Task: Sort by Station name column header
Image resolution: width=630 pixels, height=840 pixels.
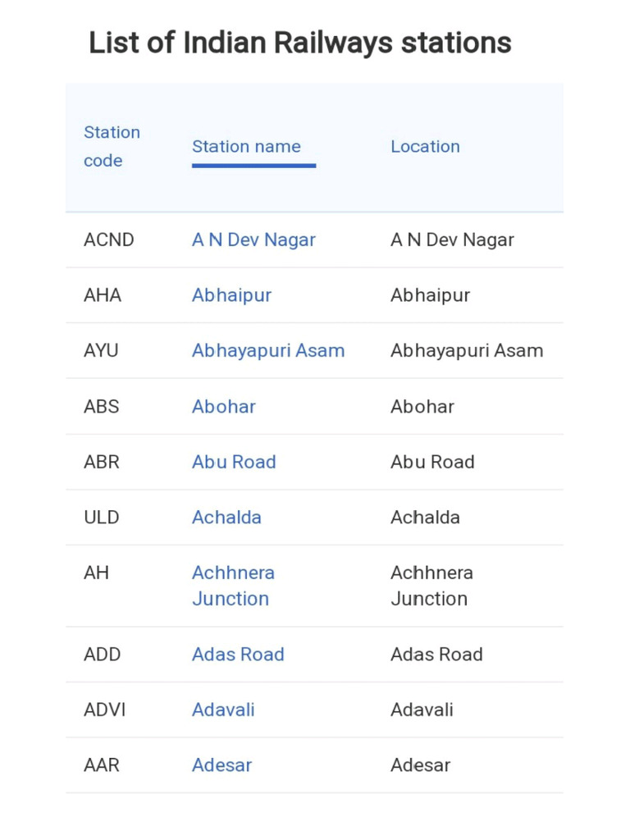Action: click(x=246, y=147)
